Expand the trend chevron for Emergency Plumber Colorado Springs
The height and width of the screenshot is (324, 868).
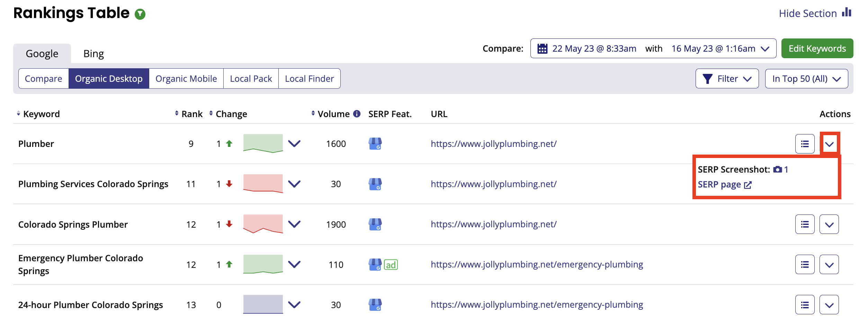tap(294, 264)
